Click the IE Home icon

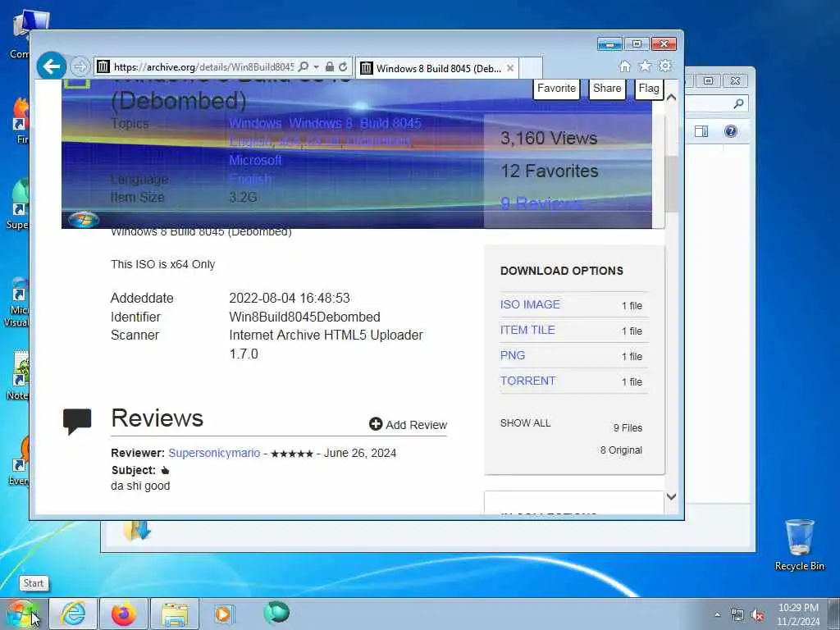point(624,66)
